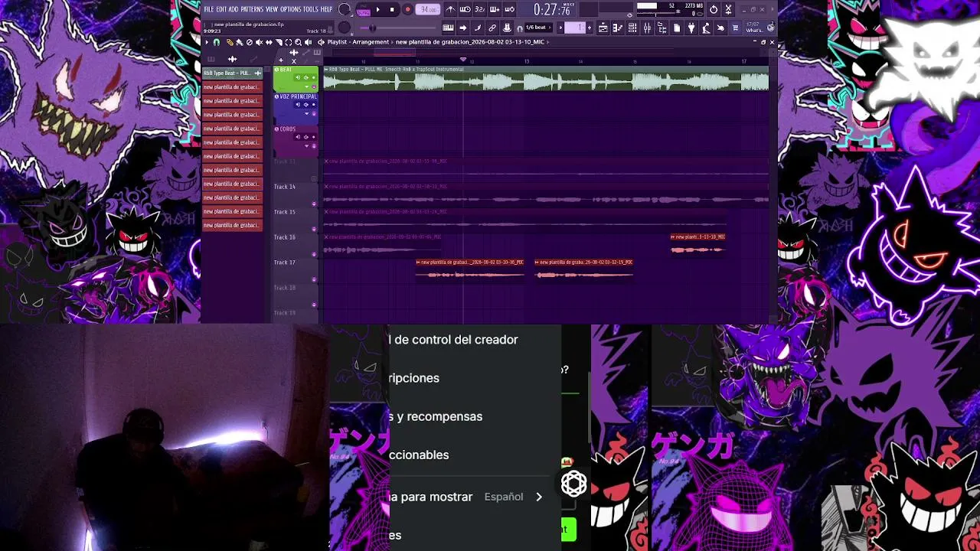This screenshot has width=980, height=551.
Task: Select the playlist Delete tool
Action: (x=250, y=42)
